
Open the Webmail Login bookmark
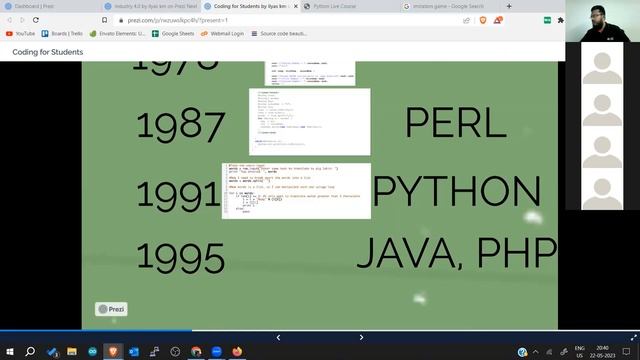pos(222,33)
